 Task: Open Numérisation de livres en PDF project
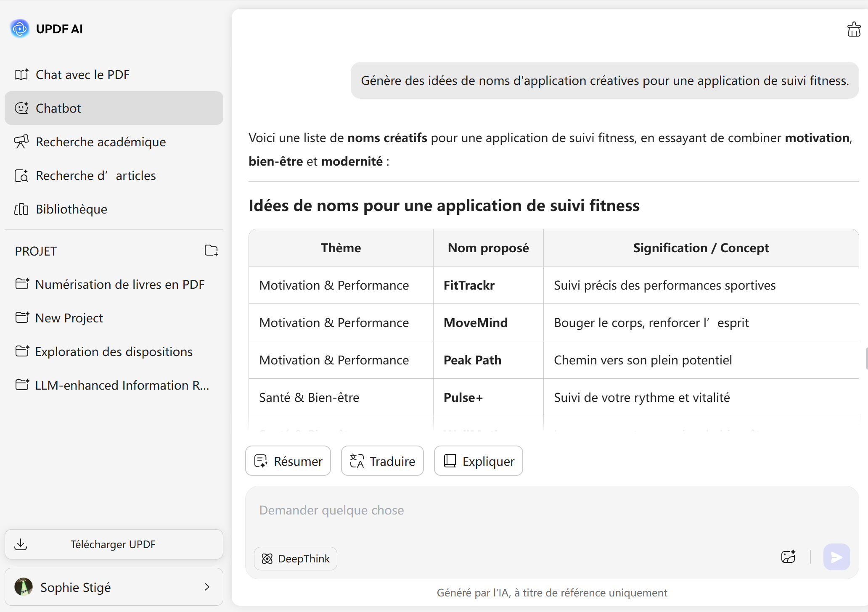(x=119, y=284)
